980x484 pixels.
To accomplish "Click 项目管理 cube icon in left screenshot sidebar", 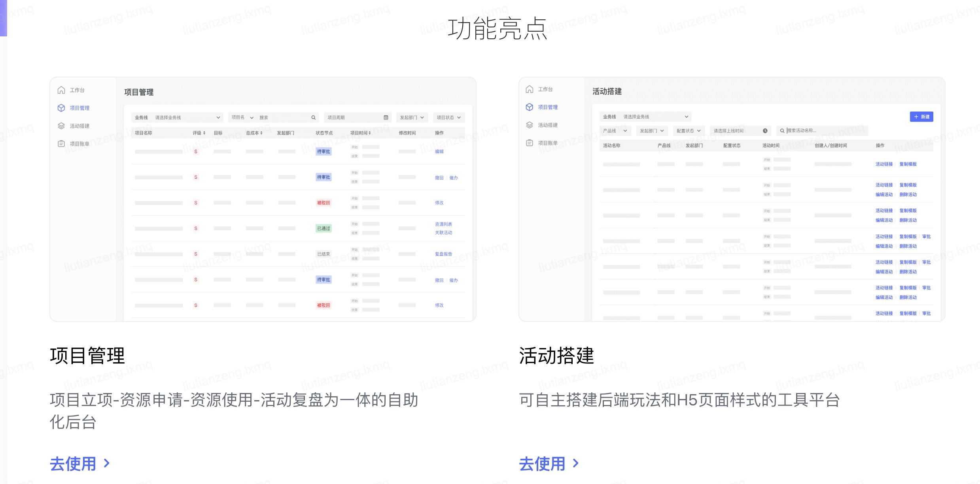I will coord(61,108).
